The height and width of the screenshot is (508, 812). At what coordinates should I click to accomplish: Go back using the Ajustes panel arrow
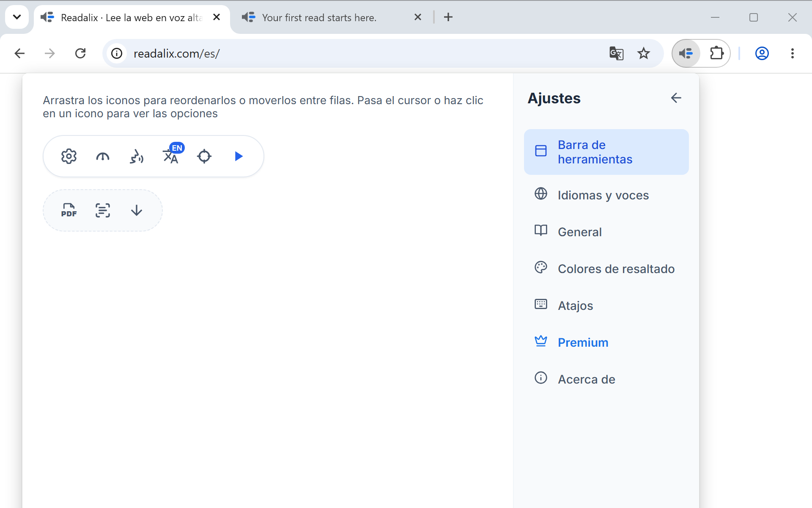pos(676,98)
